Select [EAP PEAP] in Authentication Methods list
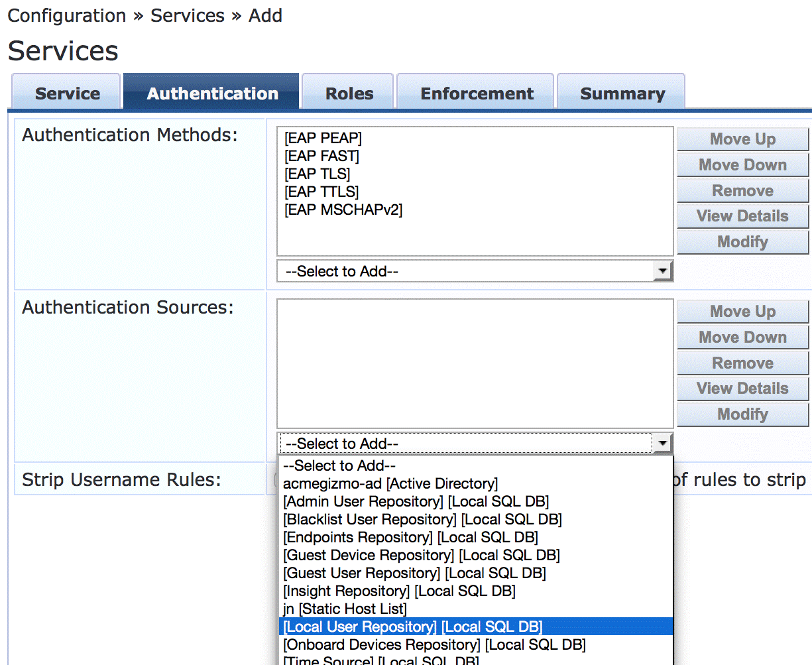The height and width of the screenshot is (665, 812). click(x=323, y=138)
